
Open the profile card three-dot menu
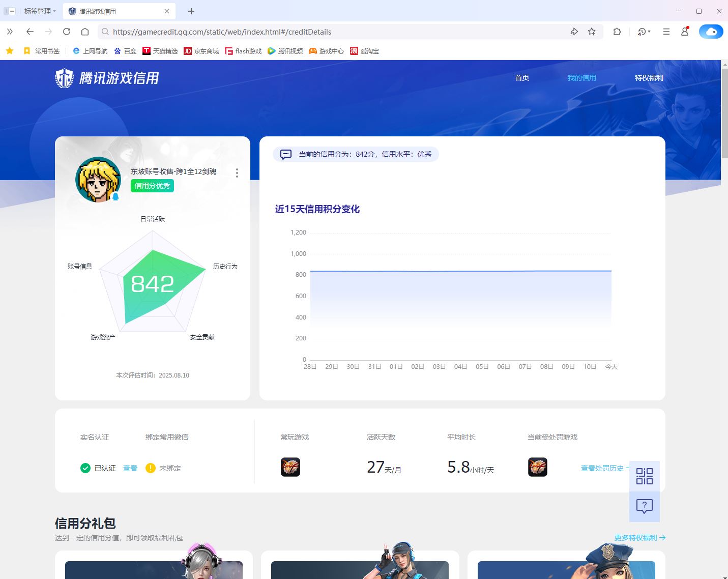point(237,173)
